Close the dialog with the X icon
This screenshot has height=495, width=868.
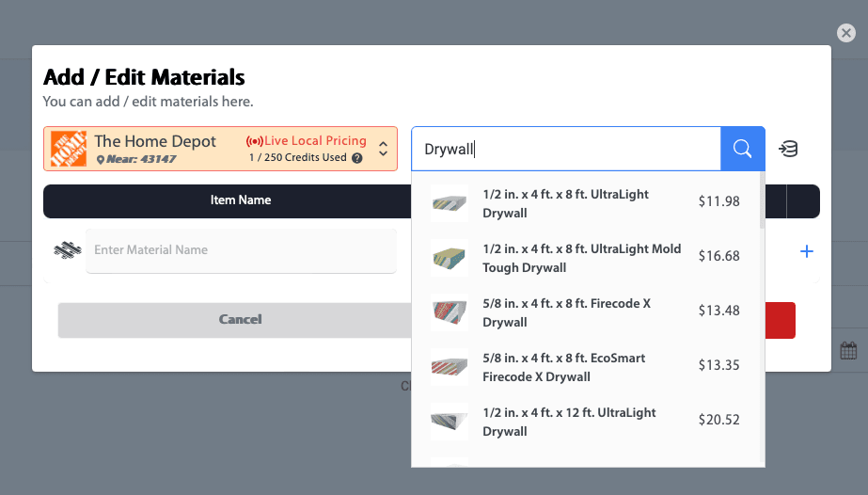click(845, 33)
